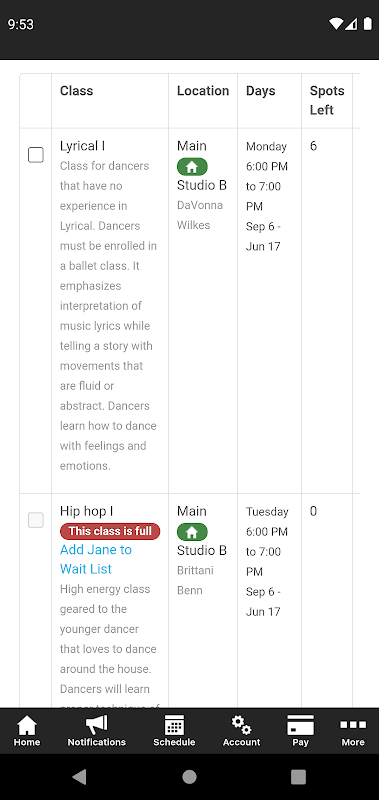Tap the 'This class is full' badge
Image resolution: width=379 pixels, height=800 pixels.
pos(110,531)
